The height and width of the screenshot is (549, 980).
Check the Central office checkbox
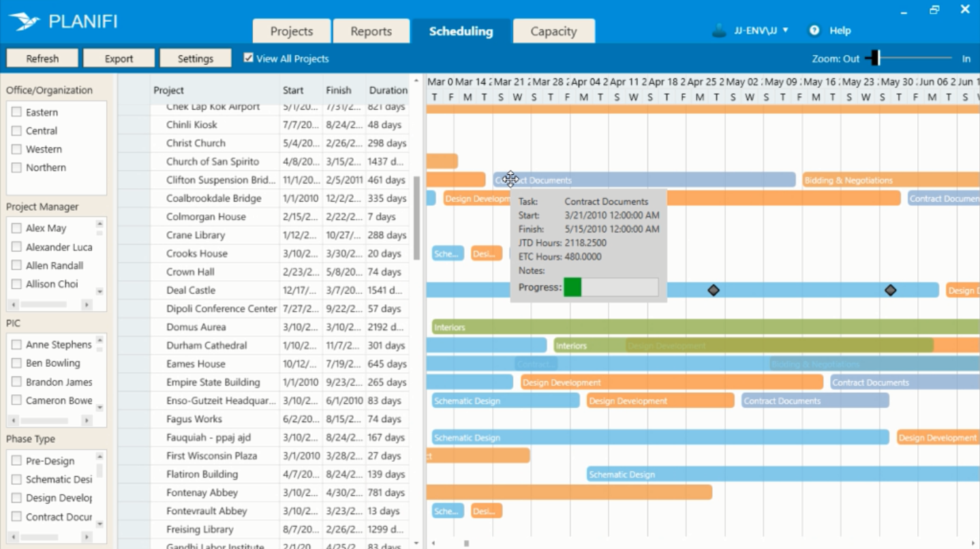pos(16,130)
